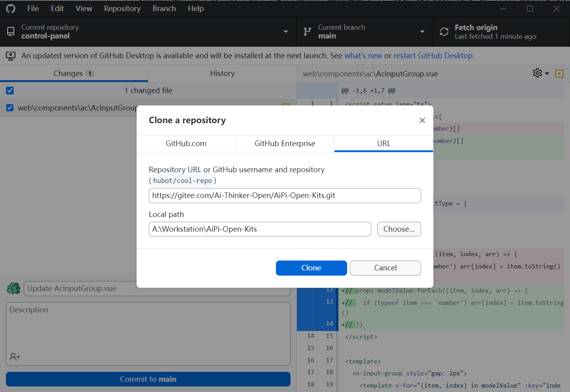This screenshot has width=570, height=392.
Task: Open the View menu
Action: pos(84,8)
